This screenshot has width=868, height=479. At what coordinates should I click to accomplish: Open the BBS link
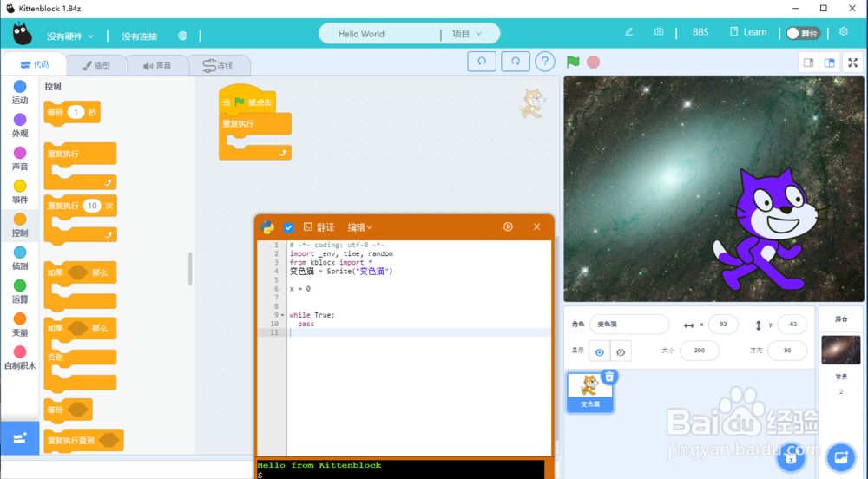pyautogui.click(x=700, y=32)
